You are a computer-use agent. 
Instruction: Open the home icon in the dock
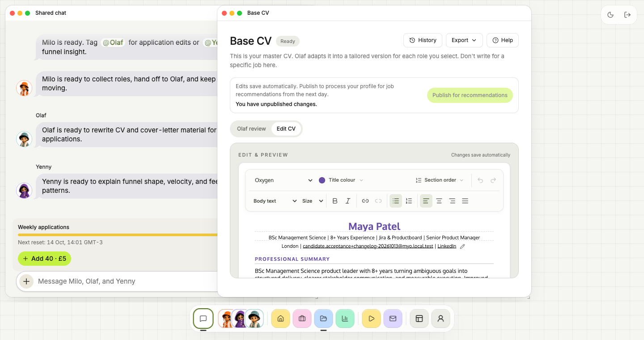pos(280,319)
